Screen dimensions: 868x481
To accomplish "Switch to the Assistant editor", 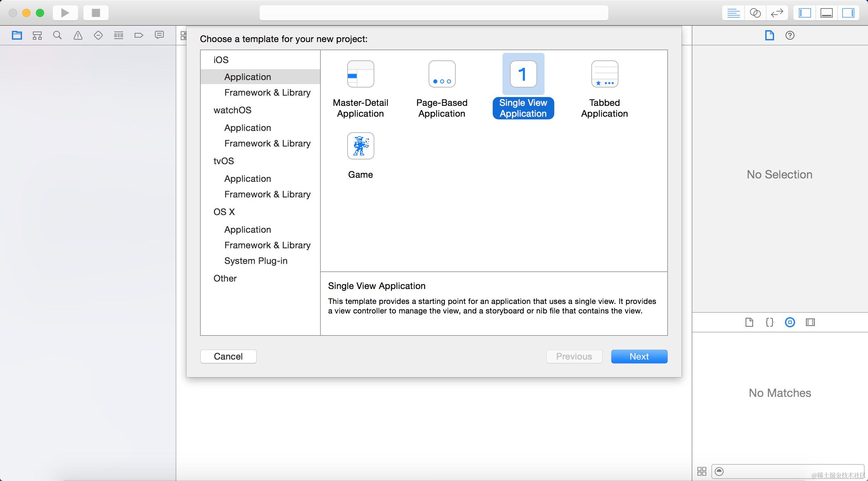I will coord(755,13).
